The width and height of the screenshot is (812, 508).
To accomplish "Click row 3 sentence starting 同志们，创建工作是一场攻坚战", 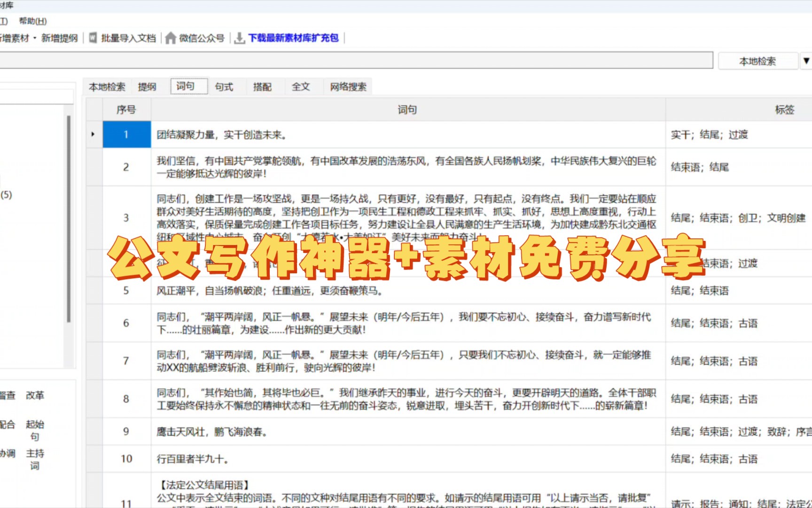I will click(x=406, y=217).
